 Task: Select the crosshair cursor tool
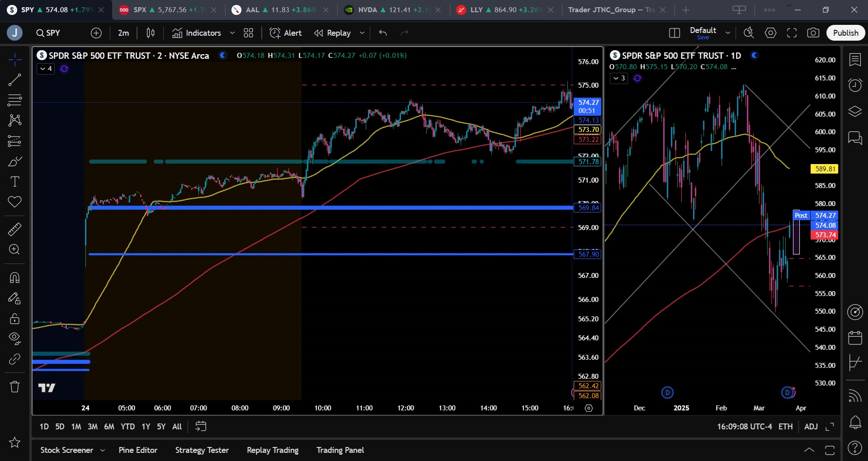pyautogui.click(x=14, y=60)
